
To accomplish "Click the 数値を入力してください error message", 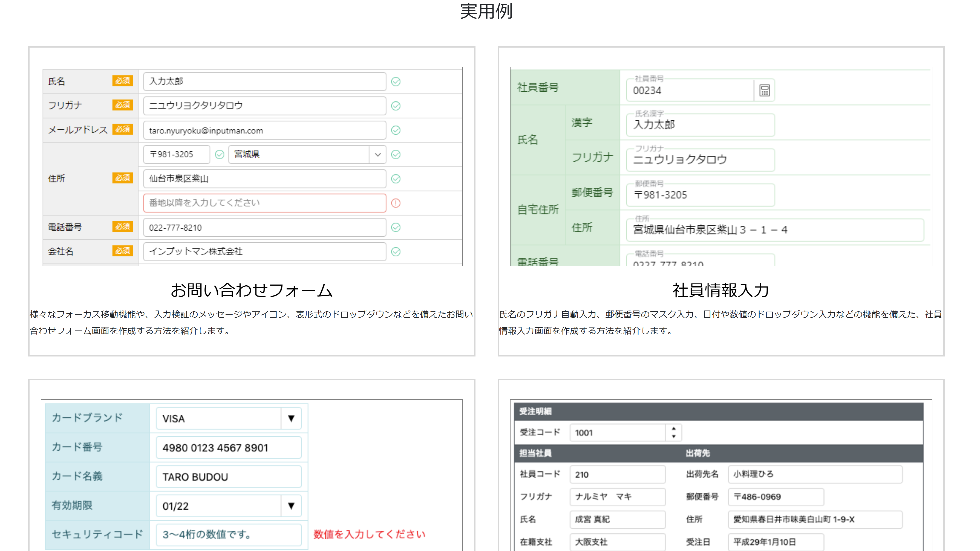I will [369, 534].
